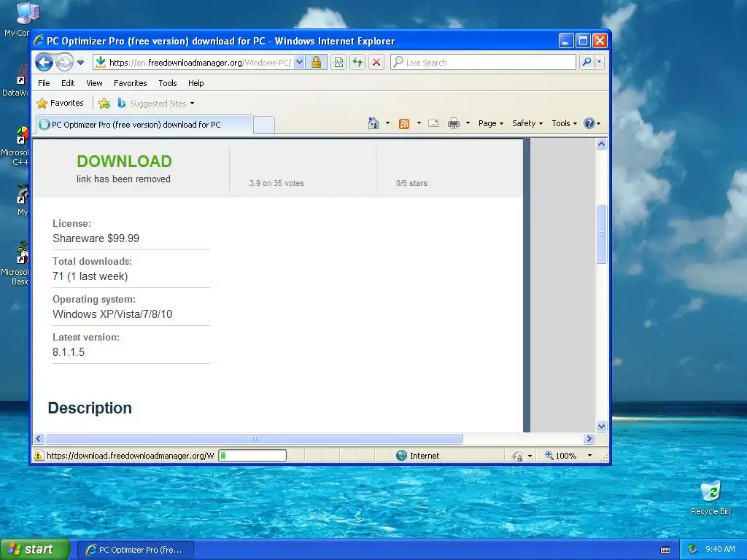The width and height of the screenshot is (747, 560).
Task: Open the Favorites menu
Action: [130, 83]
